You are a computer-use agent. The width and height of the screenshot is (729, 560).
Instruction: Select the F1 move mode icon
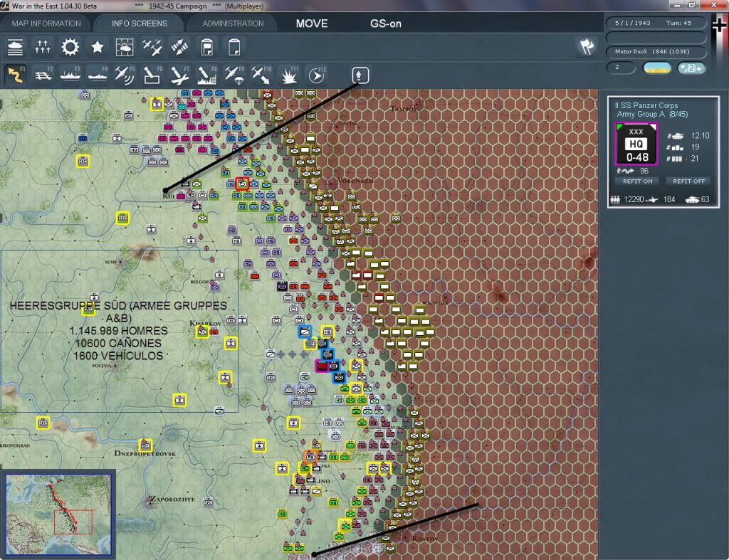[16, 75]
